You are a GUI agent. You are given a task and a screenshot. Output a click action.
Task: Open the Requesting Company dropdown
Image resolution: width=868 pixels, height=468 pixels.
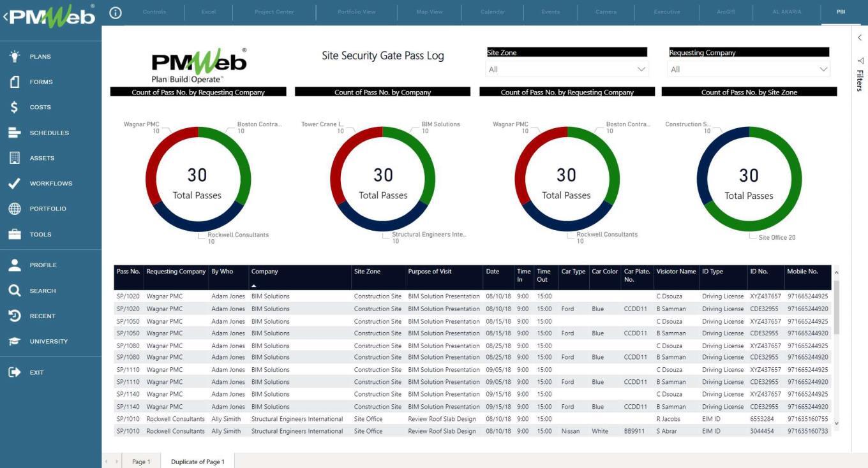[749, 69]
